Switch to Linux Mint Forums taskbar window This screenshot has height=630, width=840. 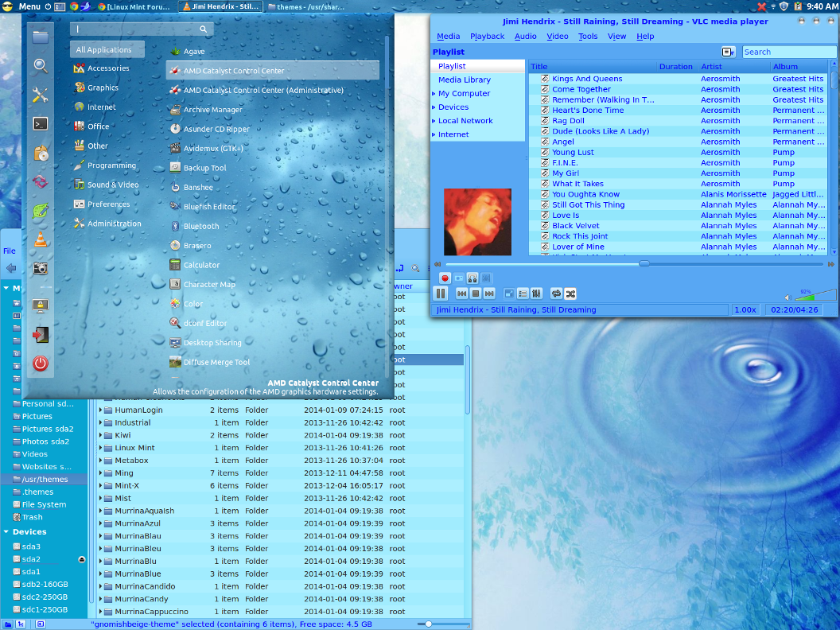click(x=134, y=7)
